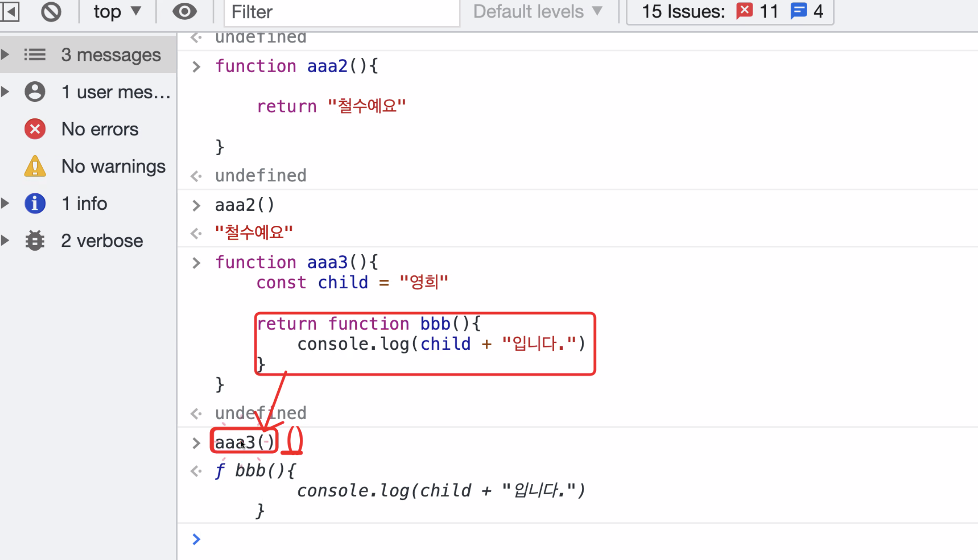Expand the 3 messages group

pyautogui.click(x=6, y=55)
